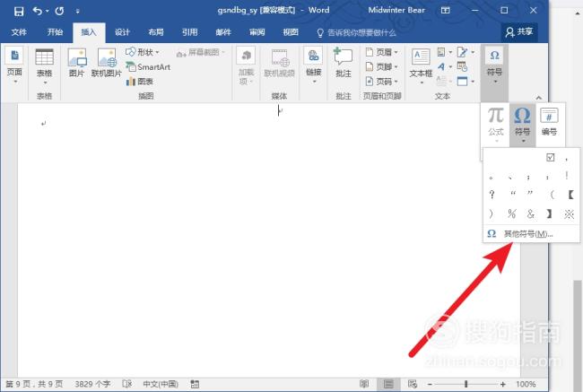583x392 pixels.
Task: Click the date and time icon
Action: click(462, 67)
